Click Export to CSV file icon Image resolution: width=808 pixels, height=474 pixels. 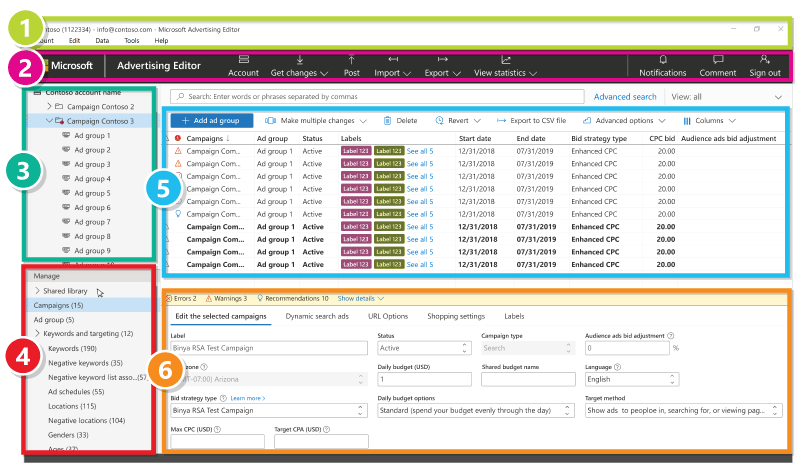(501, 121)
